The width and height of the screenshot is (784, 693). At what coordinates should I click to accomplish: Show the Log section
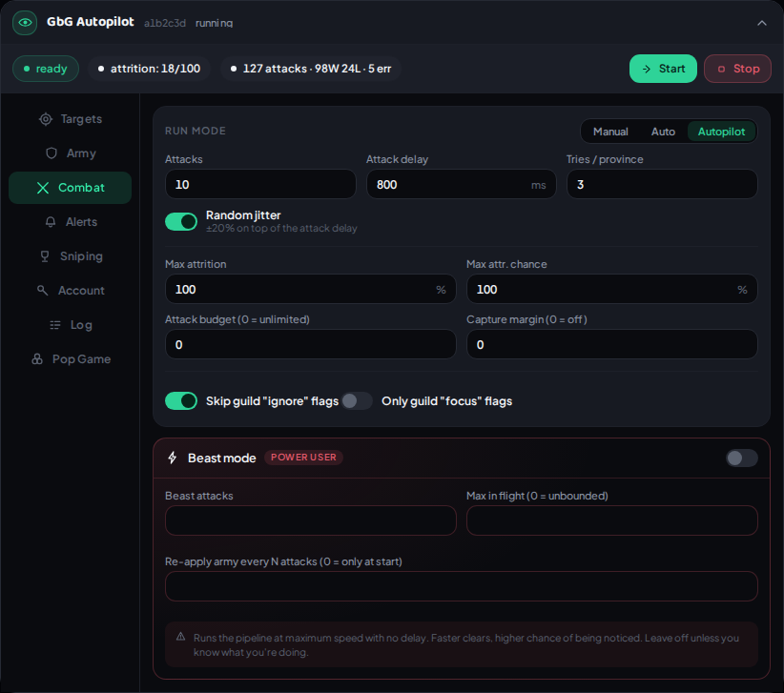(x=70, y=325)
